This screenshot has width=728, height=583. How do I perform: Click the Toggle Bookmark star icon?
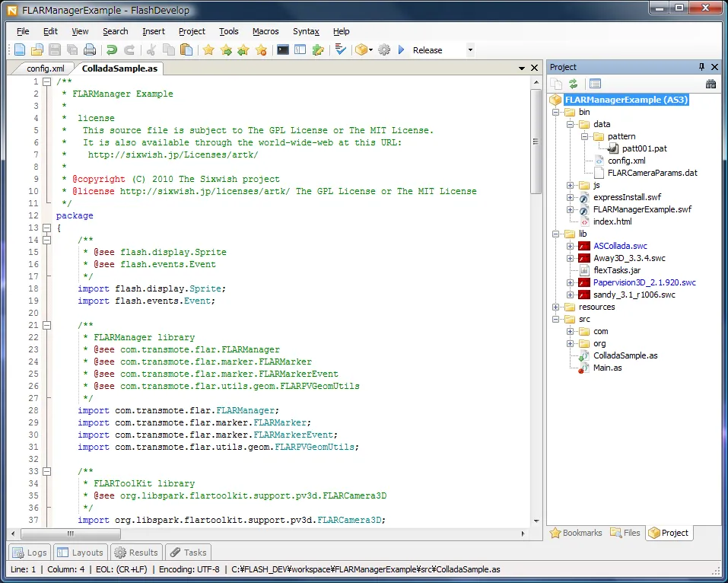pos(208,49)
